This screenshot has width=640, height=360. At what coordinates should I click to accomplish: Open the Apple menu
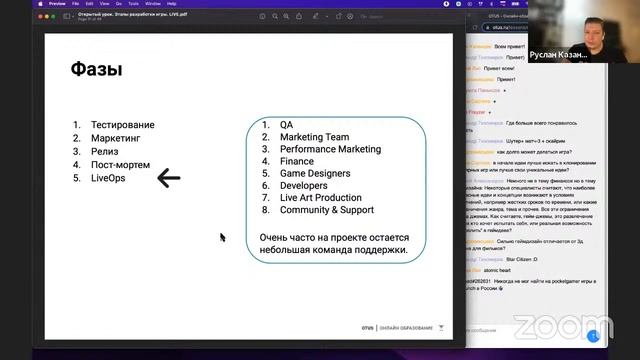coord(40,4)
